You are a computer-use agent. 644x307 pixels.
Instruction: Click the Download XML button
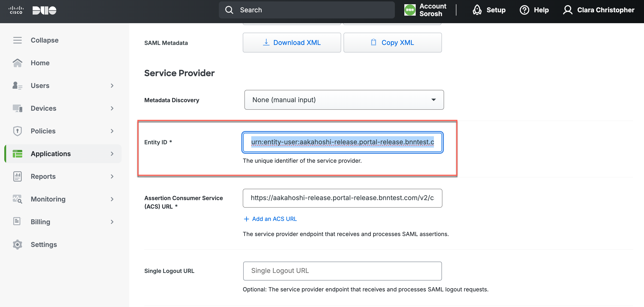point(291,43)
